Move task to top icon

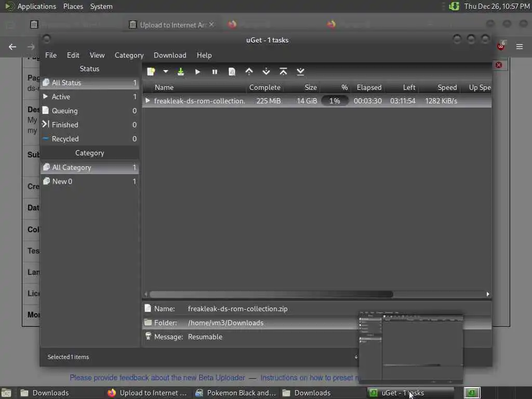click(283, 72)
